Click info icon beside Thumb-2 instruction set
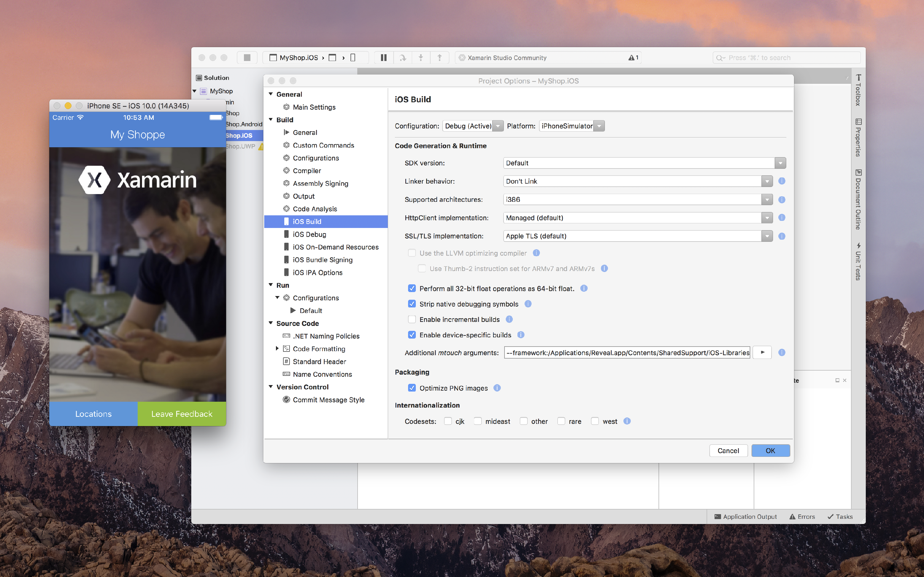This screenshot has height=577, width=924. [604, 268]
